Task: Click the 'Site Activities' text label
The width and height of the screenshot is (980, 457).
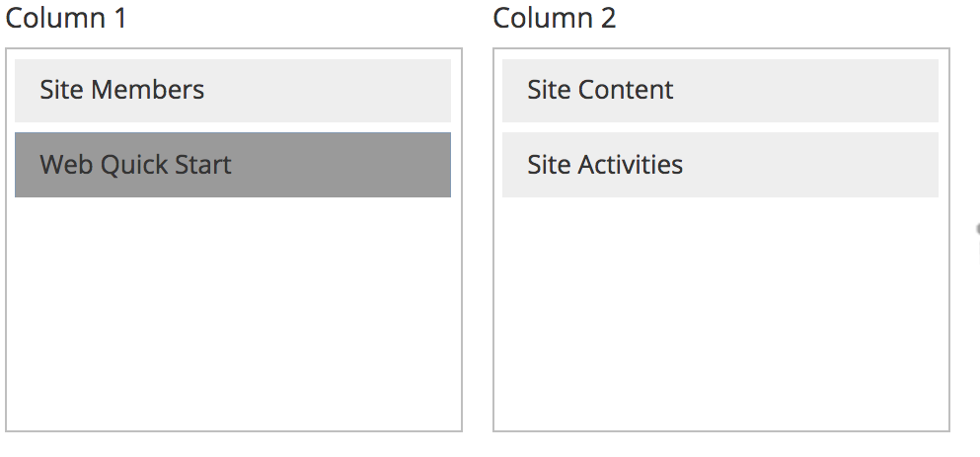Action: [x=605, y=165]
